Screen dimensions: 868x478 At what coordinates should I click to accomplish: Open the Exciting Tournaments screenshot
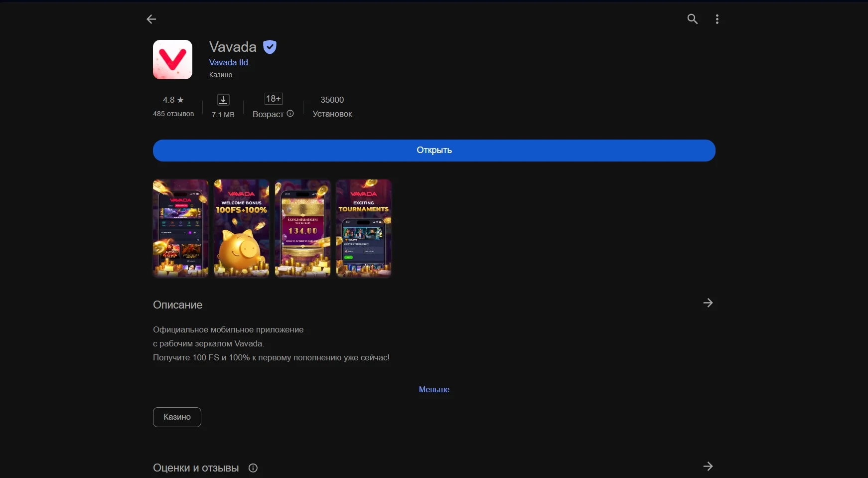coord(364,228)
